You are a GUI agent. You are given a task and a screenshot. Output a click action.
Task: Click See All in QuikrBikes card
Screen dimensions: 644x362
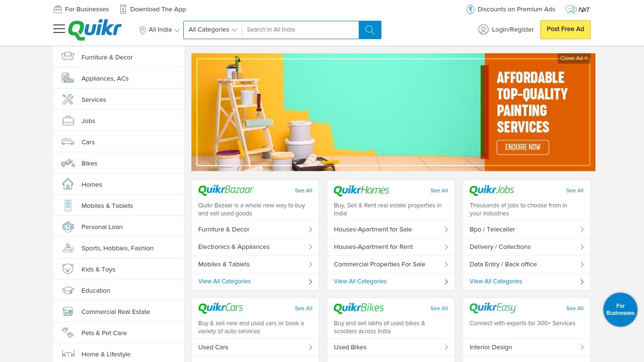pos(439,308)
